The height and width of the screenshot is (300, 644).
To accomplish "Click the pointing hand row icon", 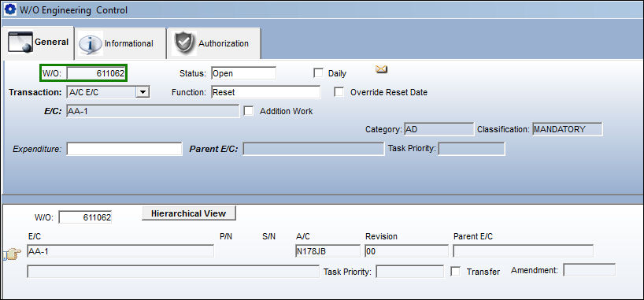I will click(x=12, y=254).
